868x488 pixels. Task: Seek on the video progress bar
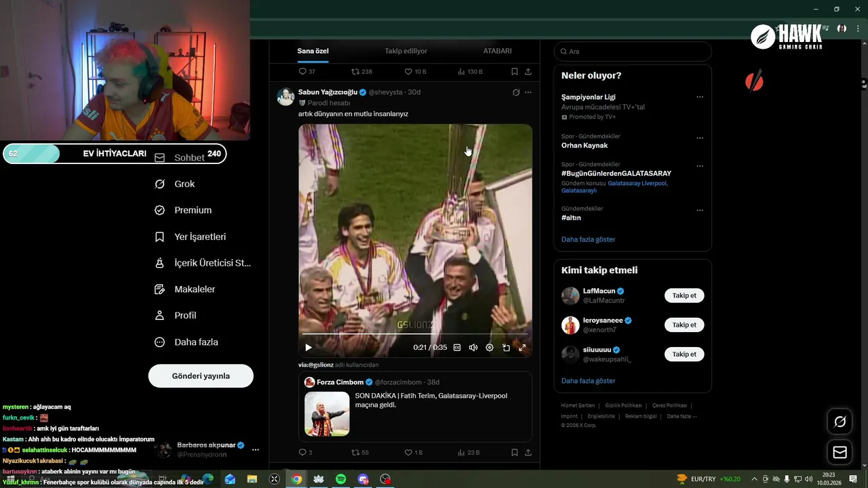tap(415, 333)
